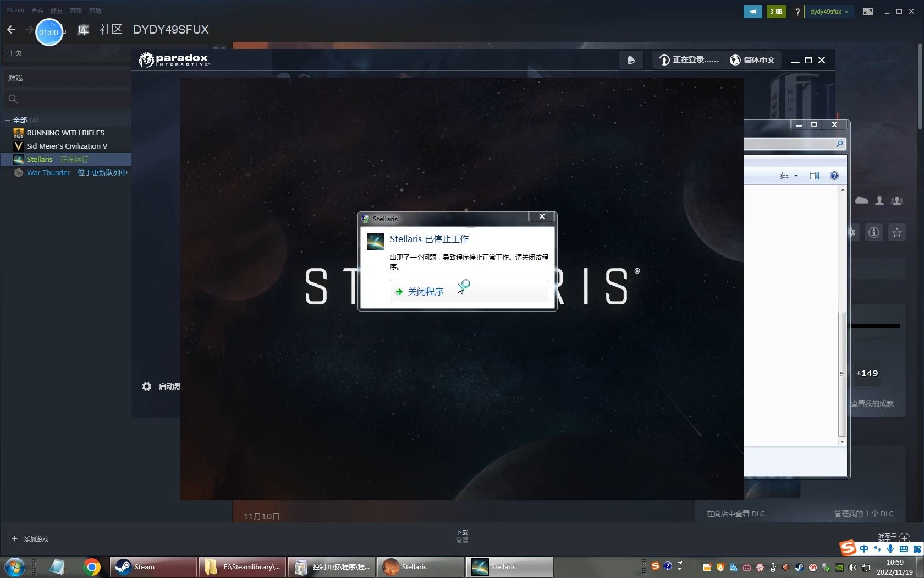924x578 pixels.
Task: Select Stellaris in the library list
Action: click(x=65, y=159)
